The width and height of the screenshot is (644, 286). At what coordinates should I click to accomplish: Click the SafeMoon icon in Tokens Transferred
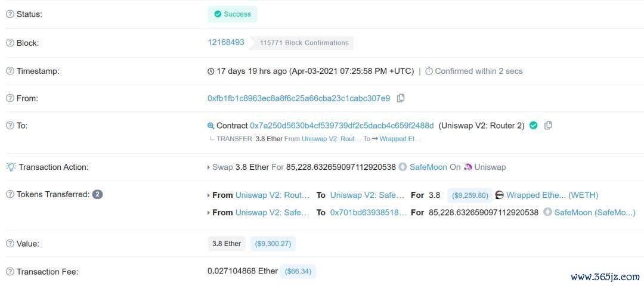point(547,212)
